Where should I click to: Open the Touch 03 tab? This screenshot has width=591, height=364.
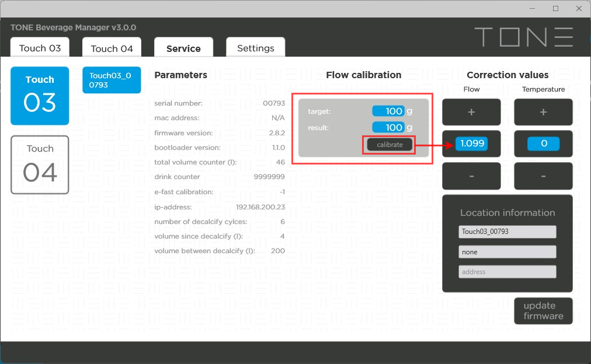40,48
